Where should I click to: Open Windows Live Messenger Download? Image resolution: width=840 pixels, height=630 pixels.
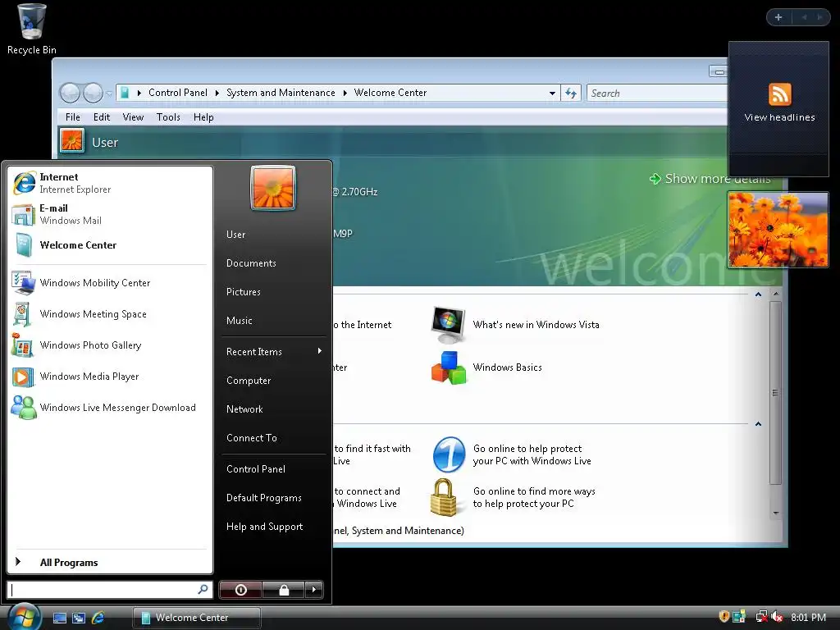coord(110,408)
